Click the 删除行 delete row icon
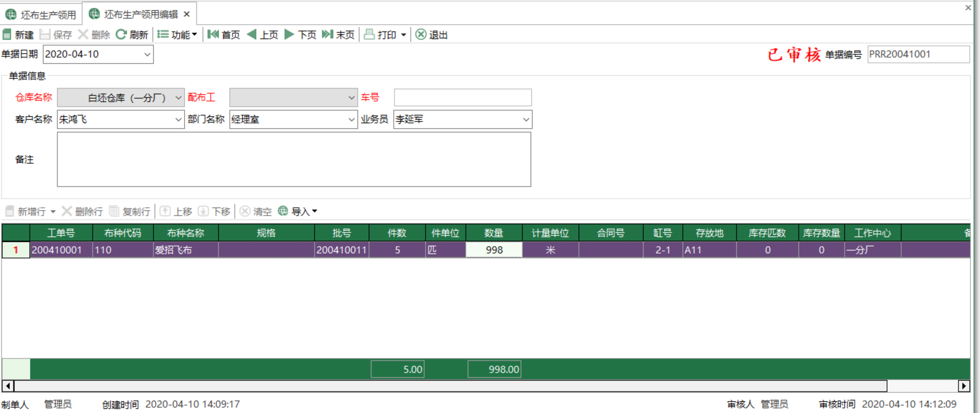This screenshot has height=413, width=980. 67,211
